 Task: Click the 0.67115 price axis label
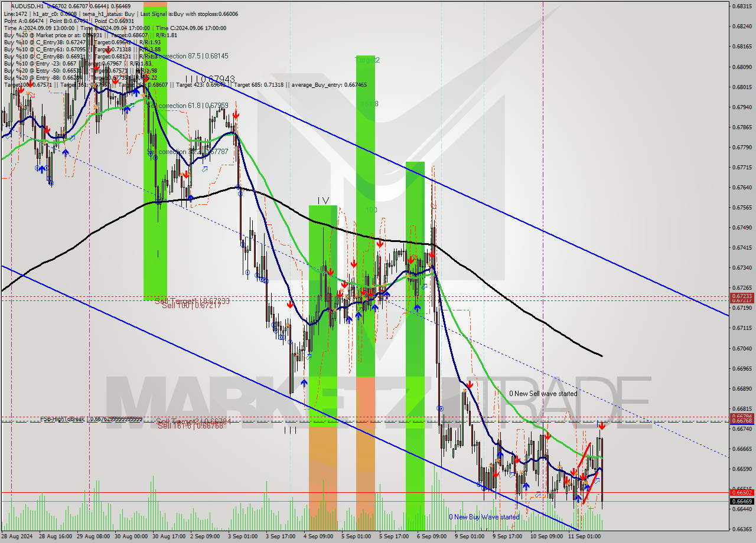742,328
